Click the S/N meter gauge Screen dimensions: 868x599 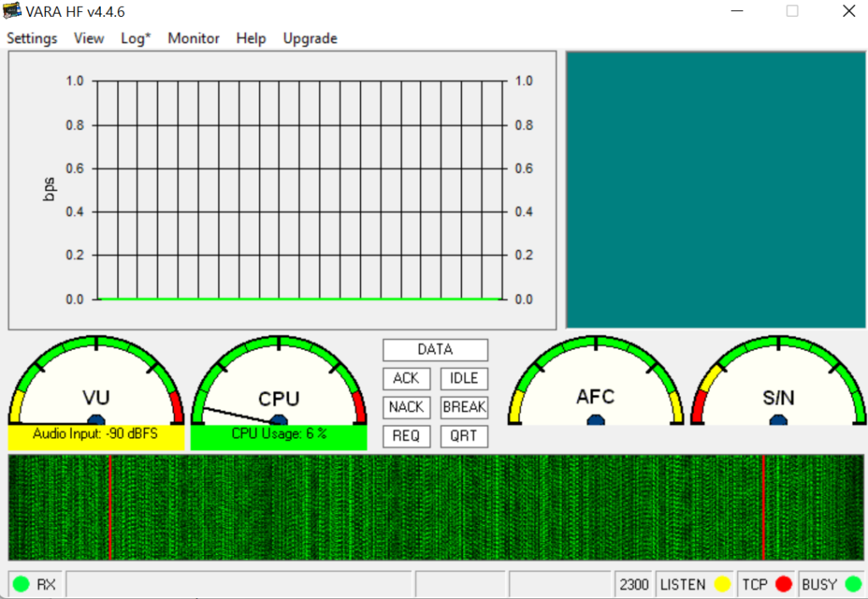[778, 385]
